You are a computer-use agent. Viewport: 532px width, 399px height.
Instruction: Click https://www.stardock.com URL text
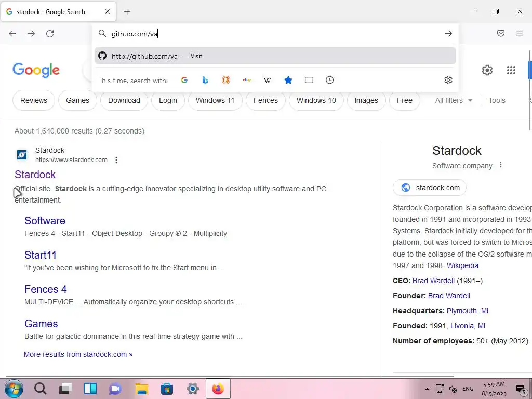71,160
